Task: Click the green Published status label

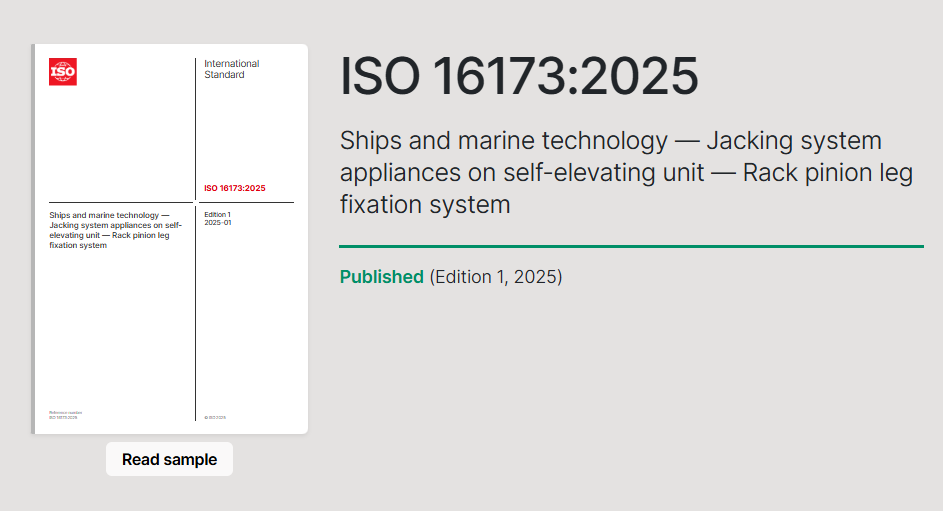Action: tap(381, 277)
